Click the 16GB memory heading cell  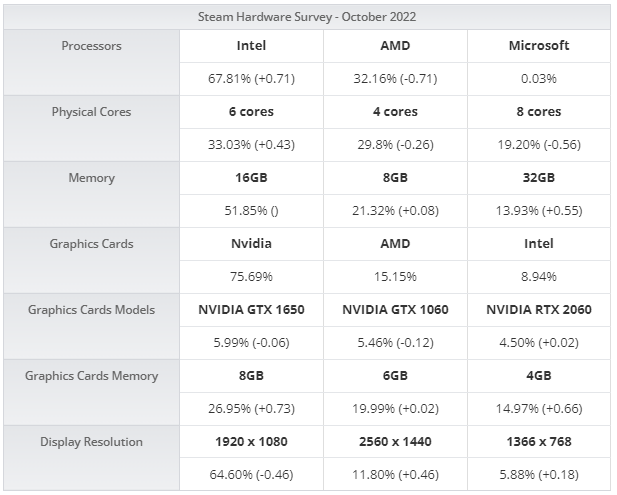(251, 178)
